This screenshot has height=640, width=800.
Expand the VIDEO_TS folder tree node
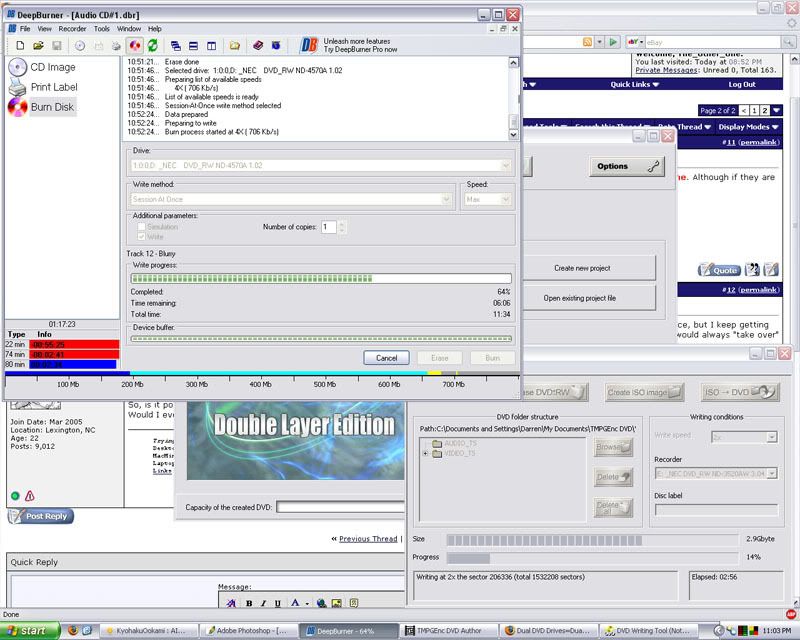[426, 453]
